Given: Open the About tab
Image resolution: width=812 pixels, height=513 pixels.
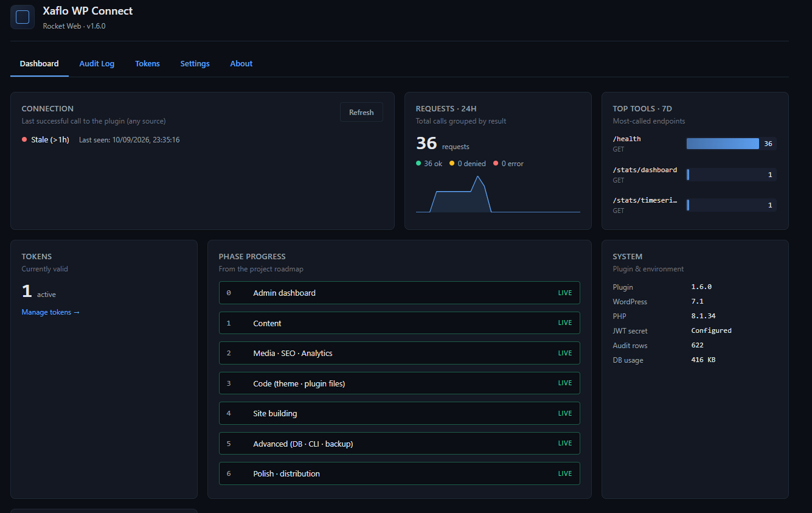Looking at the screenshot, I should click(x=241, y=63).
